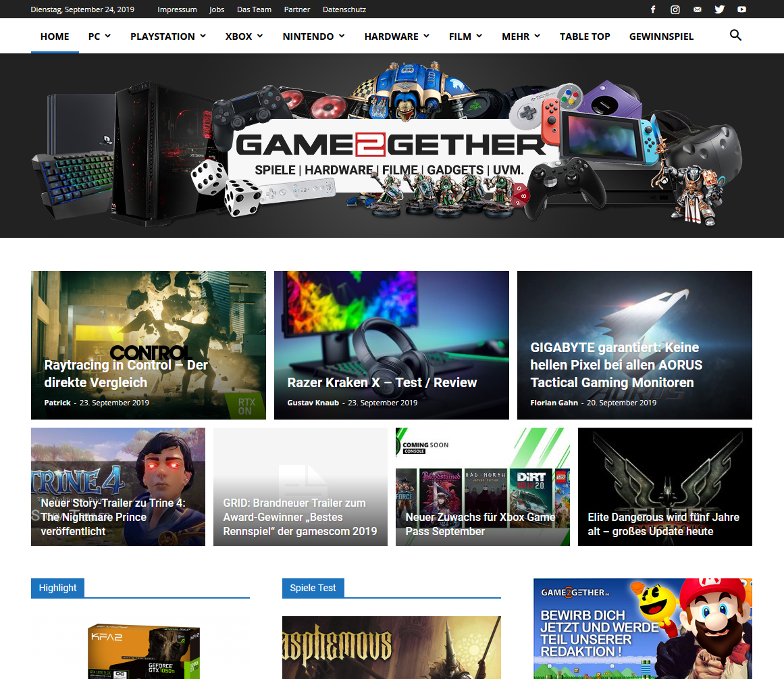784x679 pixels.
Task: Open the Raytracing in Control article
Action: click(x=149, y=345)
